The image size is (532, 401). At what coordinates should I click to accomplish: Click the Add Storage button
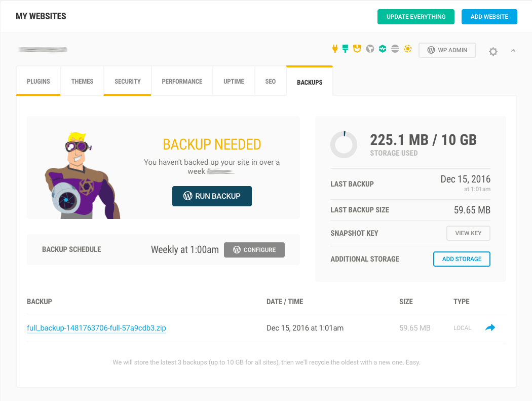462,259
